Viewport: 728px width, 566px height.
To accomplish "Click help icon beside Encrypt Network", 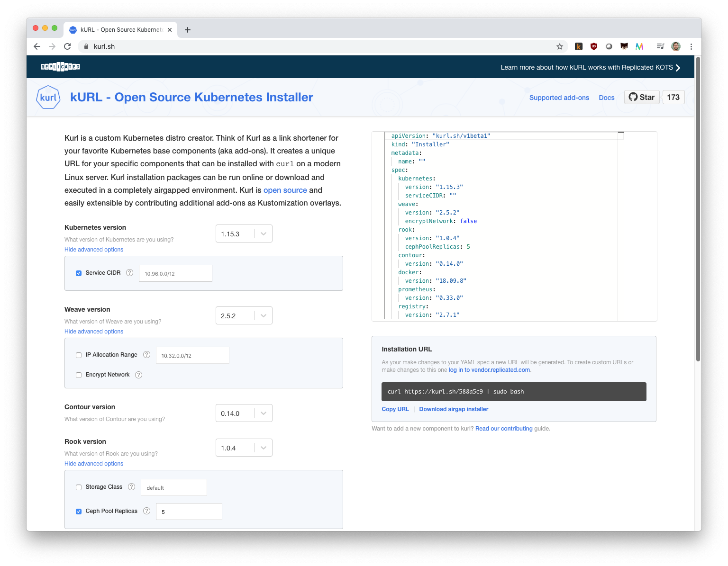I will pos(138,375).
